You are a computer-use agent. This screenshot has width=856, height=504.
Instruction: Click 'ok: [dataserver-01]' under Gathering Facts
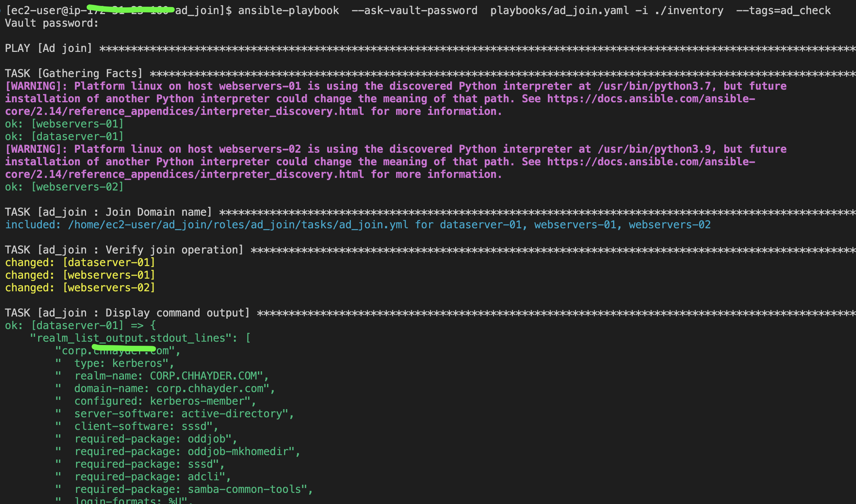point(64,136)
